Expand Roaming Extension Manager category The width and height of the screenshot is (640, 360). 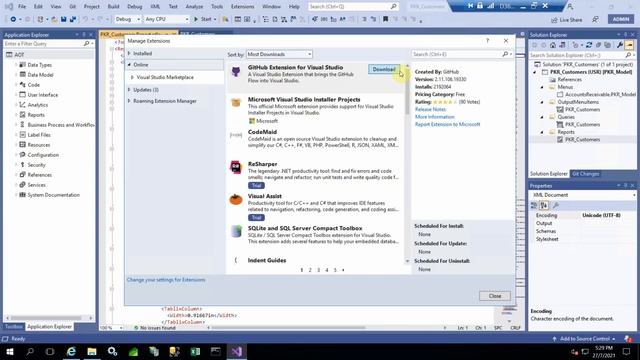(x=129, y=101)
